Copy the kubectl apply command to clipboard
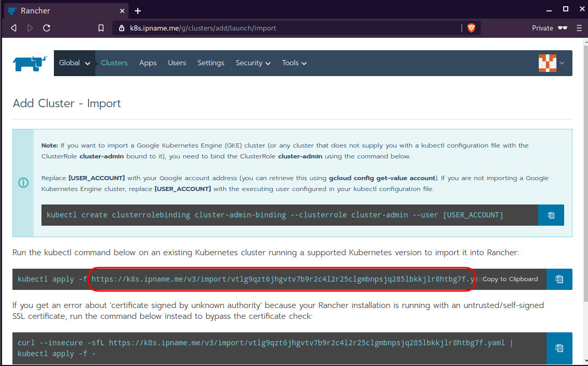Viewport: 588px width, 366px height. coord(560,279)
